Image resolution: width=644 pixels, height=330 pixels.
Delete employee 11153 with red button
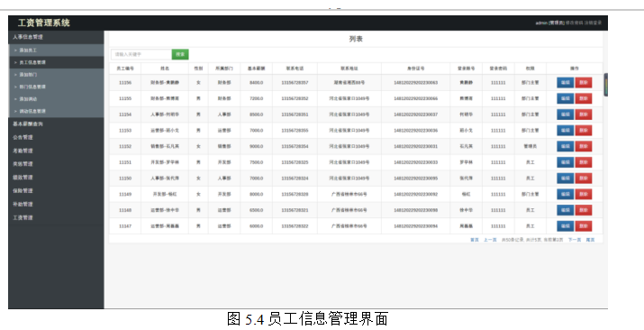[x=584, y=131]
